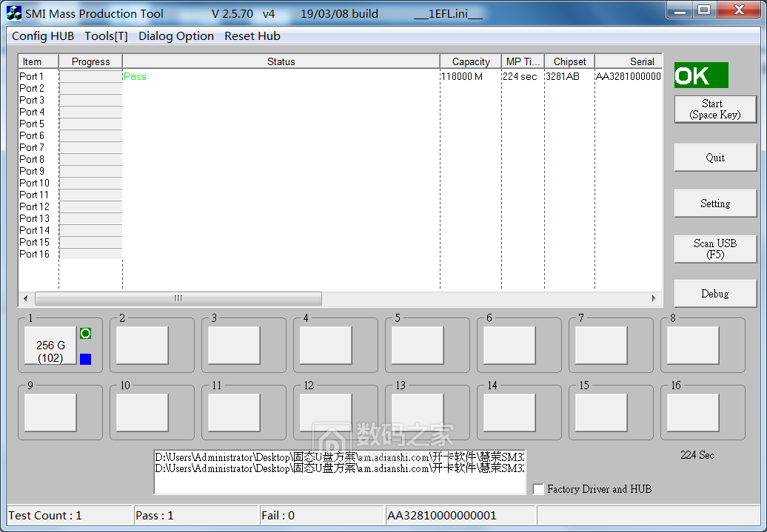Open the Setting button

click(715, 203)
